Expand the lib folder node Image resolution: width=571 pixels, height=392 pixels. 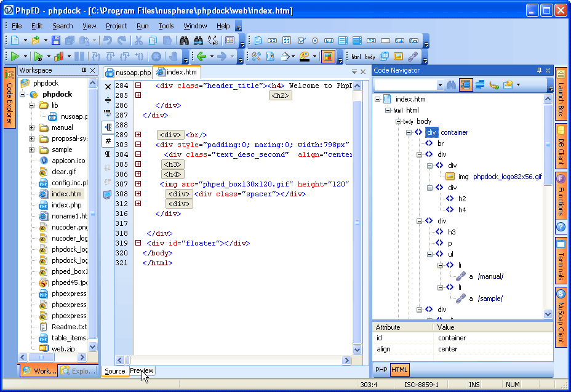pyautogui.click(x=31, y=105)
